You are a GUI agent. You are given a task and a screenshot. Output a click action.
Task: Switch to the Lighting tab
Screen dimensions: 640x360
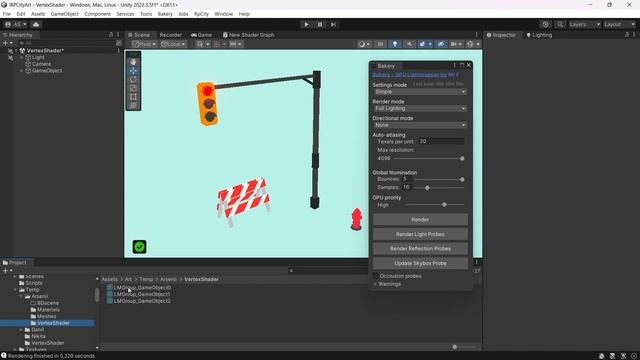click(x=539, y=35)
